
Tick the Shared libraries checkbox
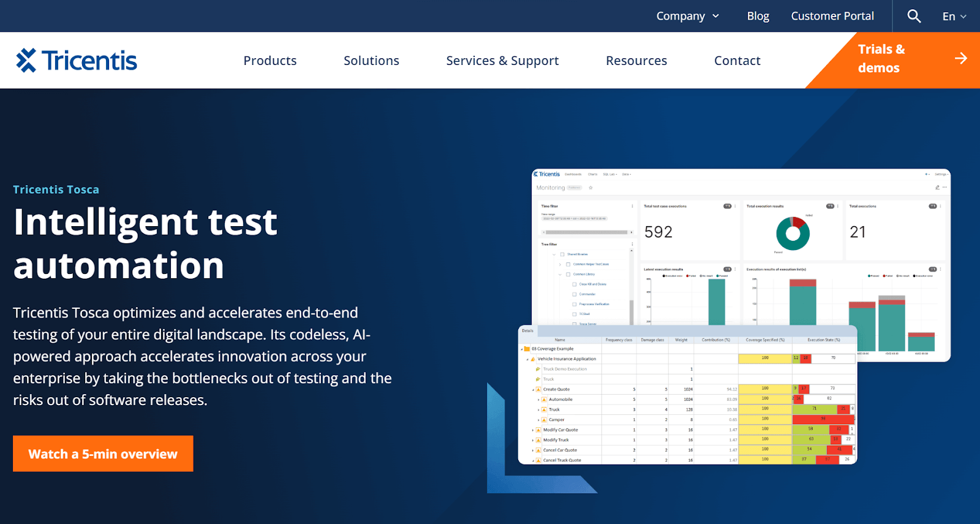pos(562,254)
